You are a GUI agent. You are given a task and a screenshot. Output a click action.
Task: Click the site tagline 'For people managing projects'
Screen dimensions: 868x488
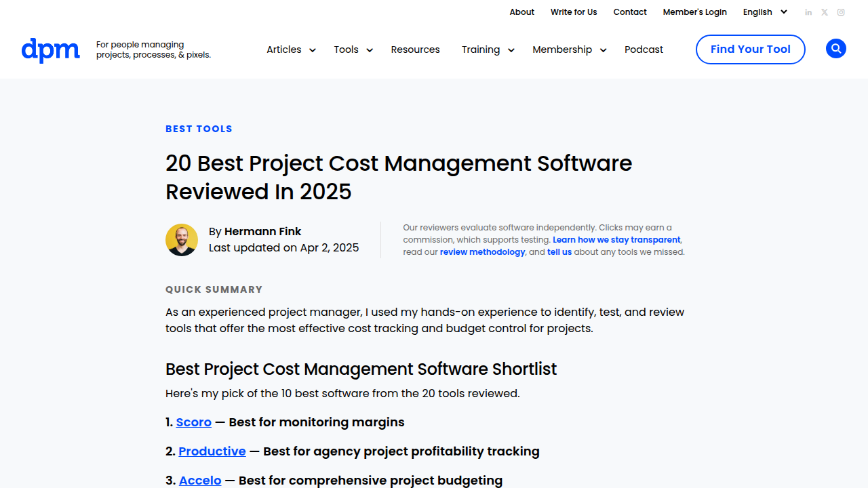pyautogui.click(x=153, y=49)
